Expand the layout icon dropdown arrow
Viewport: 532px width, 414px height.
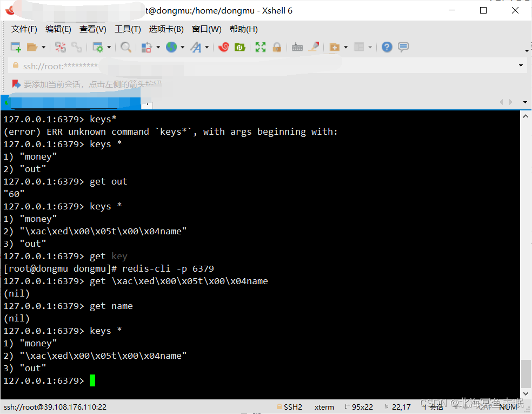coord(370,47)
